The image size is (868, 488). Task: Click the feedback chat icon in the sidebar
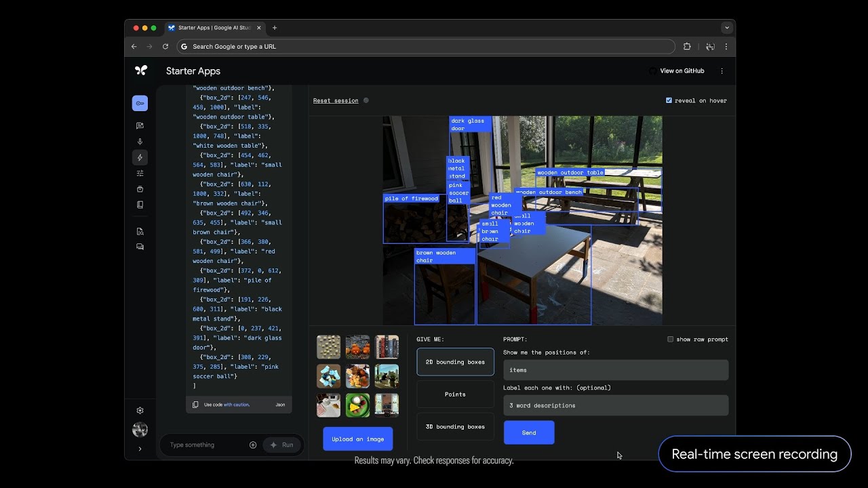click(x=140, y=246)
